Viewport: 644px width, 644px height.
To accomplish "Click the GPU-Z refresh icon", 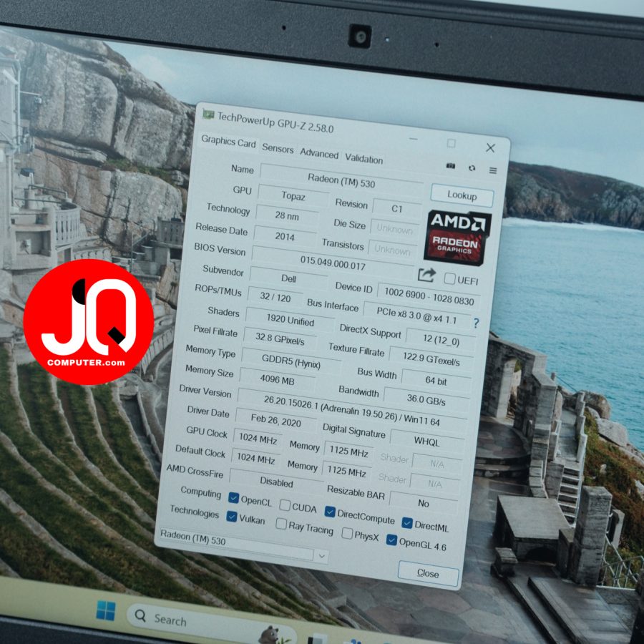I will point(472,167).
